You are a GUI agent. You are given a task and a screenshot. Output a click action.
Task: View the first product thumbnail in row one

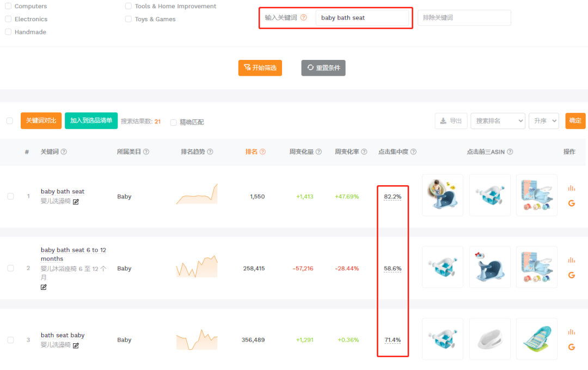click(442, 195)
